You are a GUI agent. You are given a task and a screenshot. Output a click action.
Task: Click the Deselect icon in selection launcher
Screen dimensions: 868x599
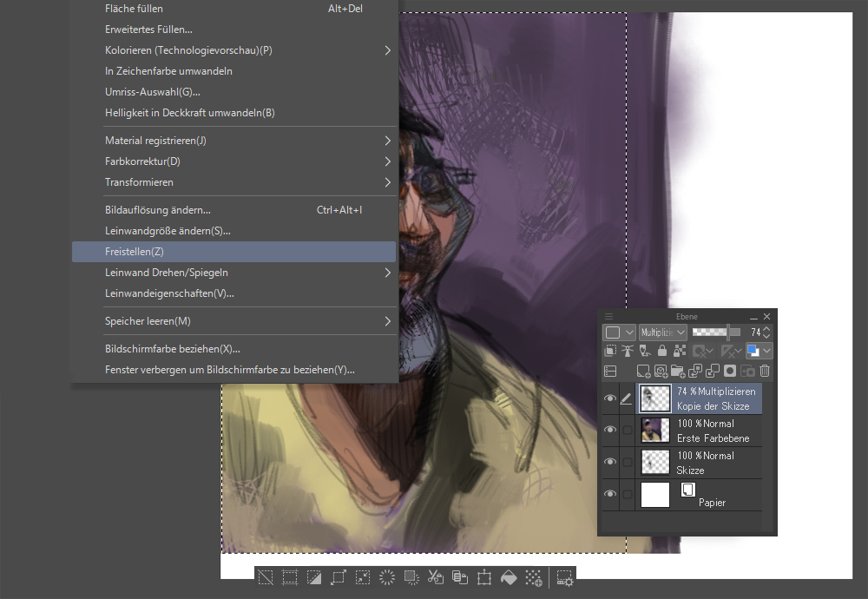tap(266, 577)
